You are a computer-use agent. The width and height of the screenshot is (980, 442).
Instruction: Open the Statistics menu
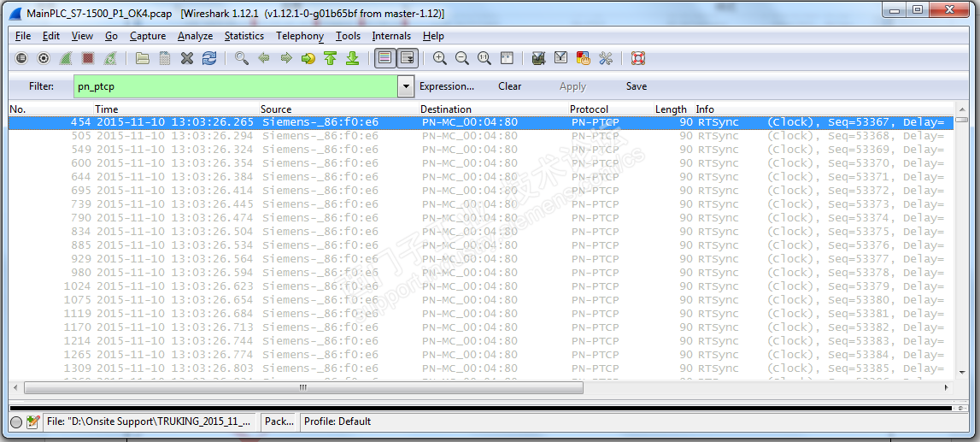(244, 36)
